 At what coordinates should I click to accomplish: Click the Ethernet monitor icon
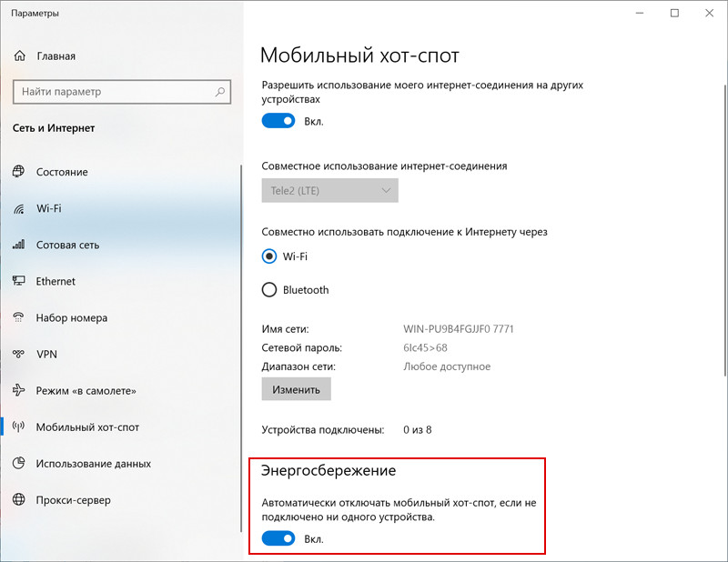click(18, 281)
